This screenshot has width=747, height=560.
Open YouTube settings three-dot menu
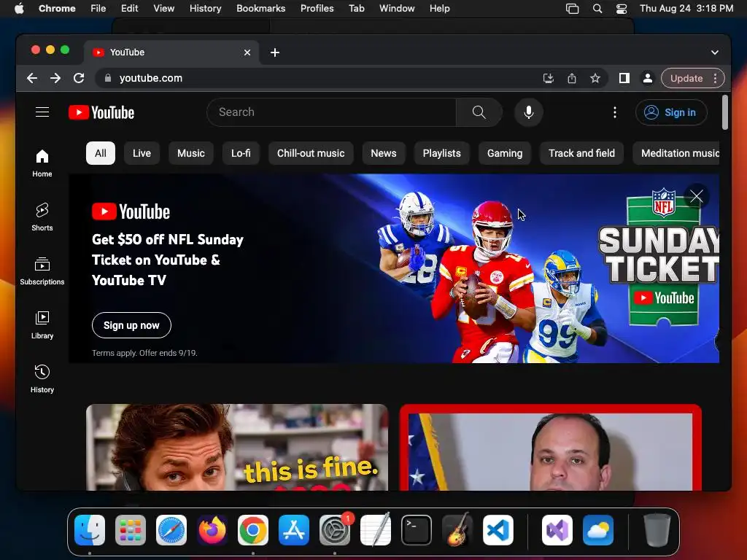[x=614, y=112]
